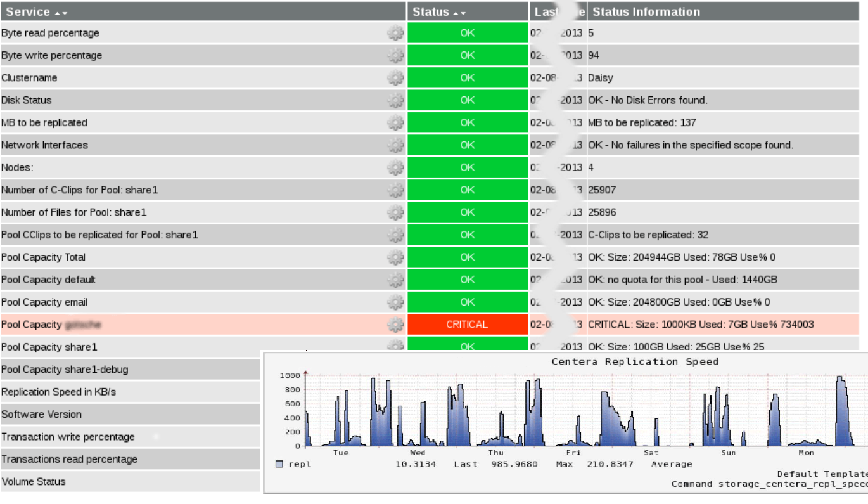Click the Service column header label

[28, 12]
